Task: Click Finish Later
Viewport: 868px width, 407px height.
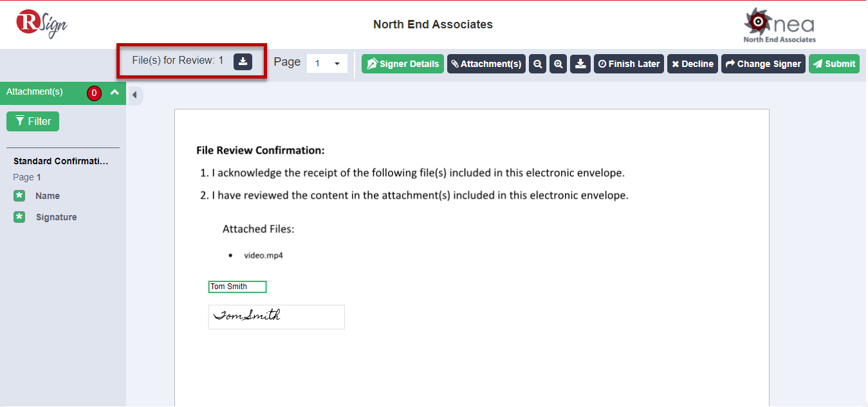Action: tap(629, 64)
